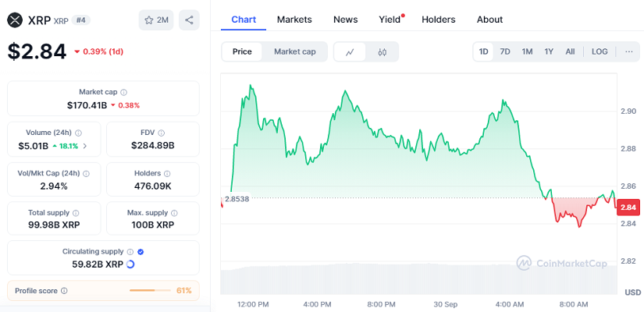Viewport: 644px width, 312px height.
Task: Open the Yield tab
Action: pos(390,19)
